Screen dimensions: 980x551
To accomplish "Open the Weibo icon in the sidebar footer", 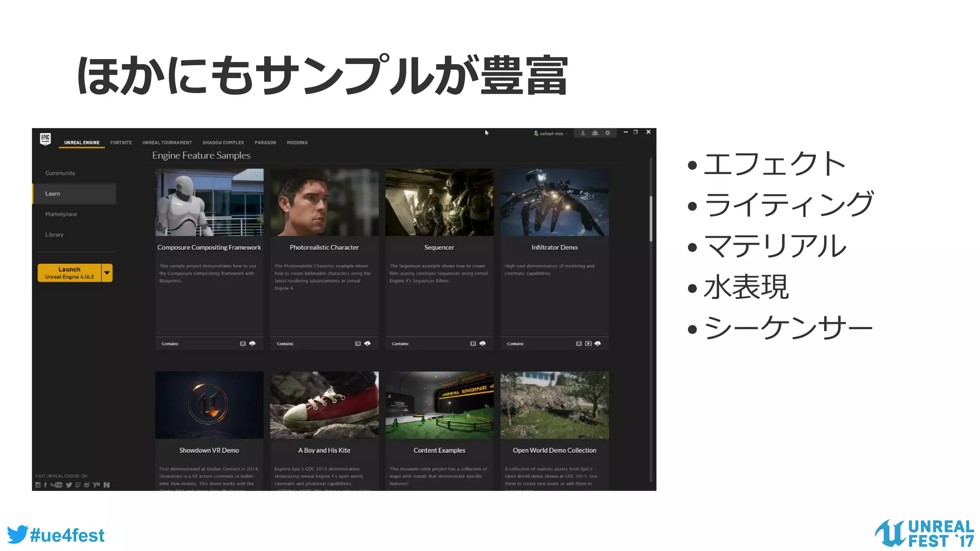I will pyautogui.click(x=87, y=485).
